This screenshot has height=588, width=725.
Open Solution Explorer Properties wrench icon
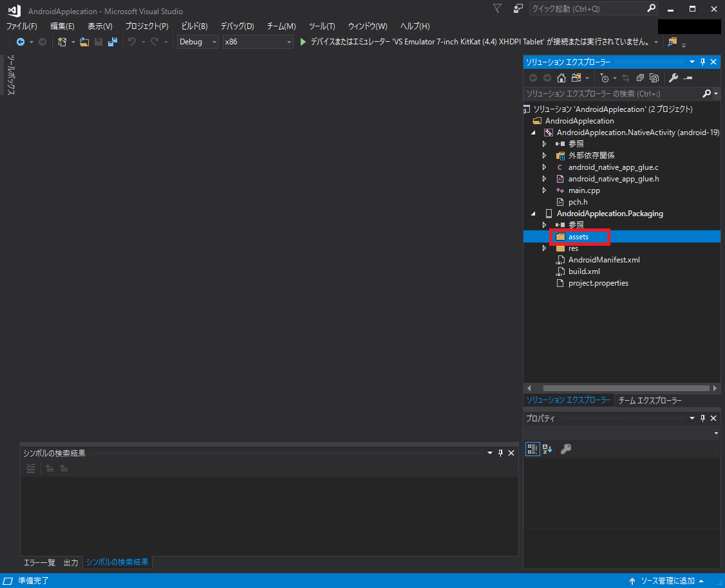673,78
